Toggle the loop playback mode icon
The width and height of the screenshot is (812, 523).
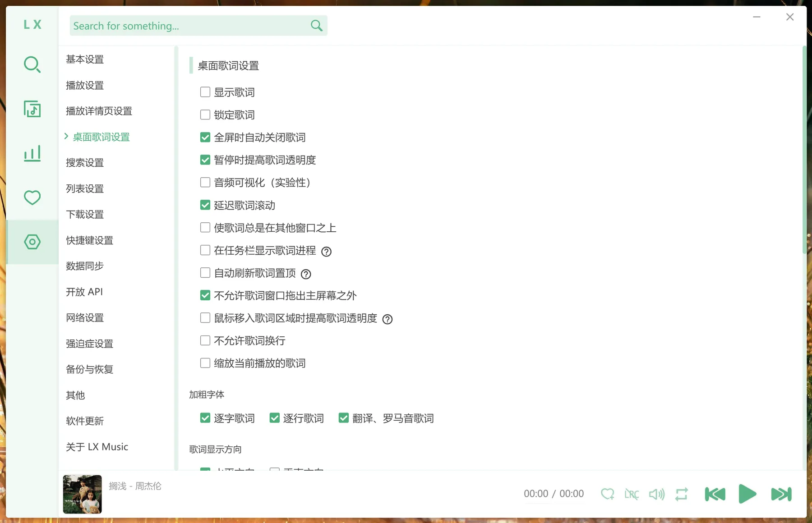point(682,494)
